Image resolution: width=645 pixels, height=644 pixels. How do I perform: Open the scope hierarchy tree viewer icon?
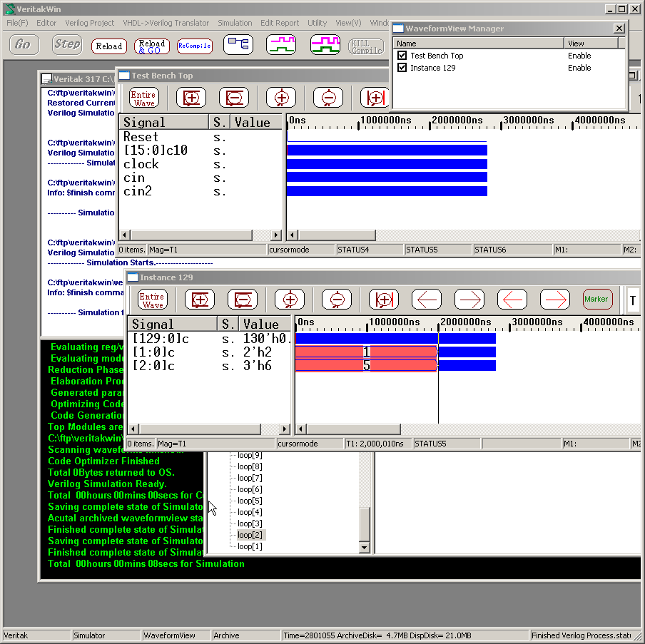238,44
